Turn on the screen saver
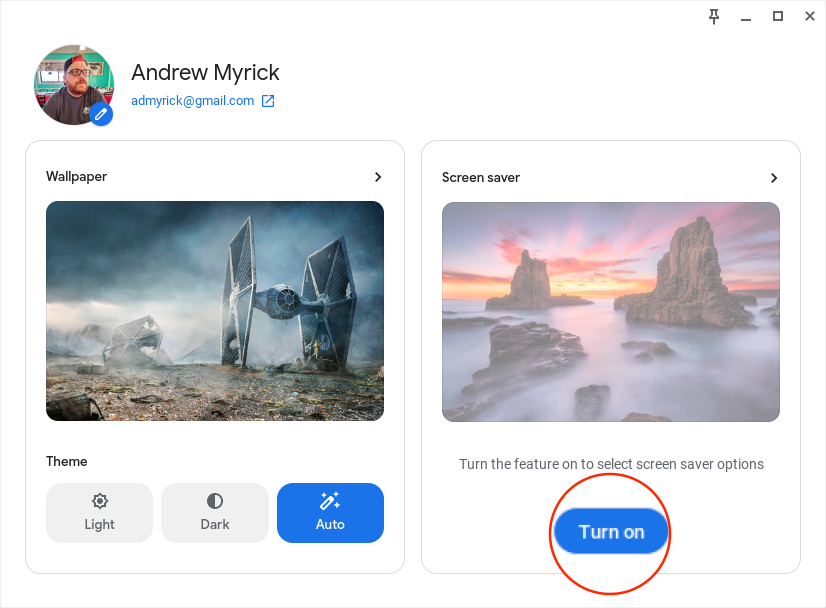 [x=611, y=532]
